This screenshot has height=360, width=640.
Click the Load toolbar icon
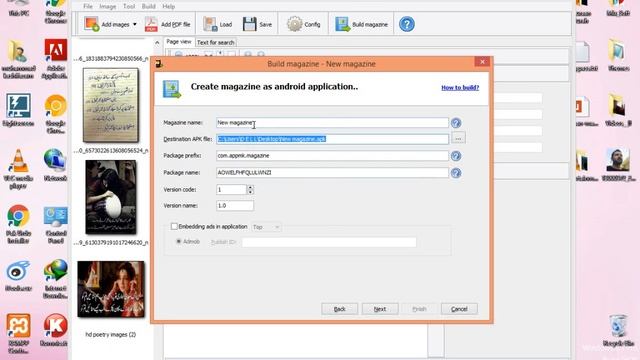point(210,24)
